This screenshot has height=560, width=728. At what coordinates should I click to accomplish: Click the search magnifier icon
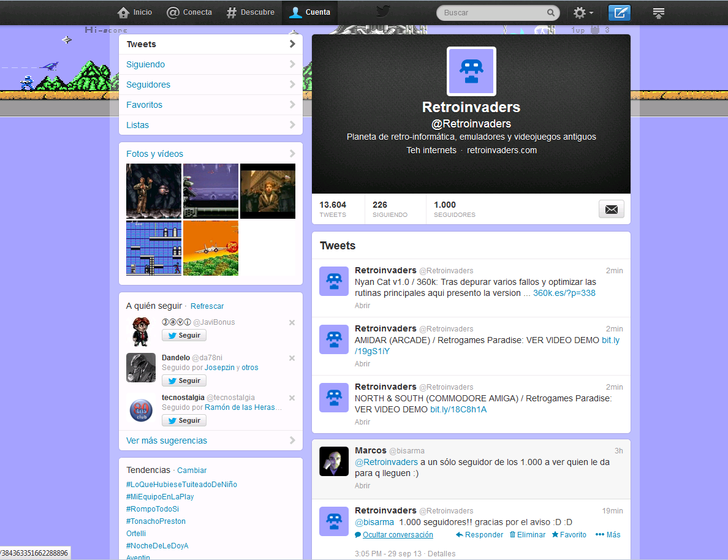point(551,12)
